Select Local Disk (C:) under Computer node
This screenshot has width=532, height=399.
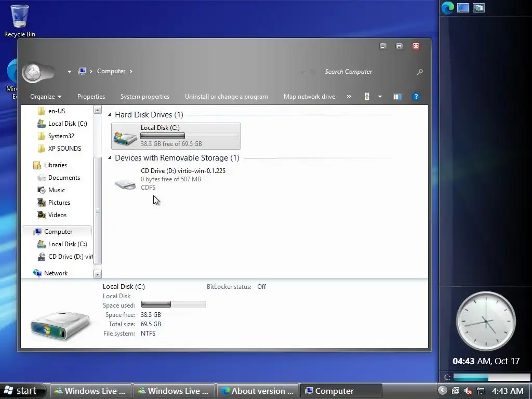pyautogui.click(x=67, y=244)
